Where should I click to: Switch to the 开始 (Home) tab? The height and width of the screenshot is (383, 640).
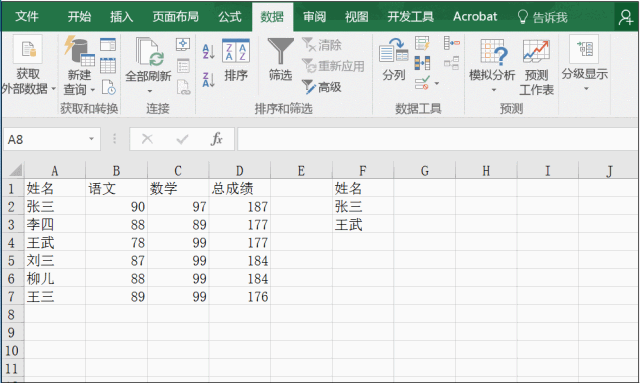79,17
